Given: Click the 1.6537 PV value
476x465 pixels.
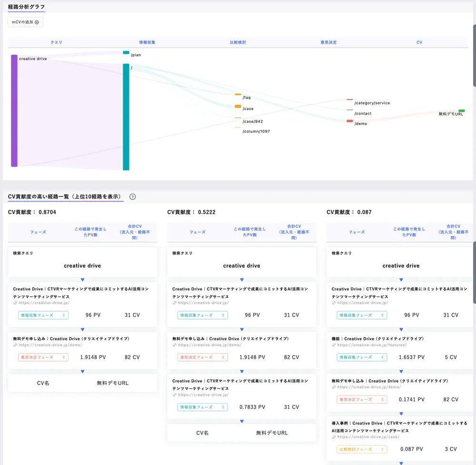Looking at the screenshot, I should [x=412, y=357].
